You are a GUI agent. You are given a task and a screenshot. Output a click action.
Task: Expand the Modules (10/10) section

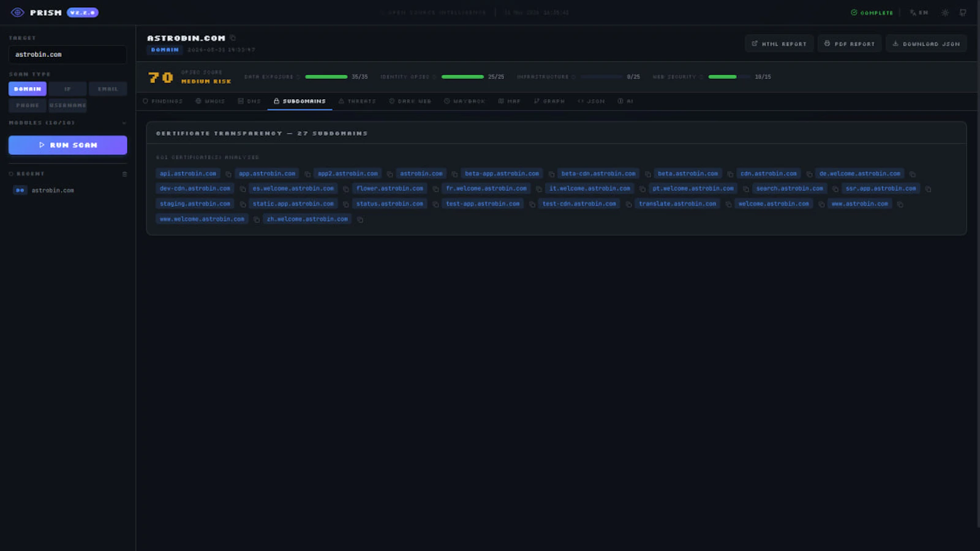(x=67, y=122)
